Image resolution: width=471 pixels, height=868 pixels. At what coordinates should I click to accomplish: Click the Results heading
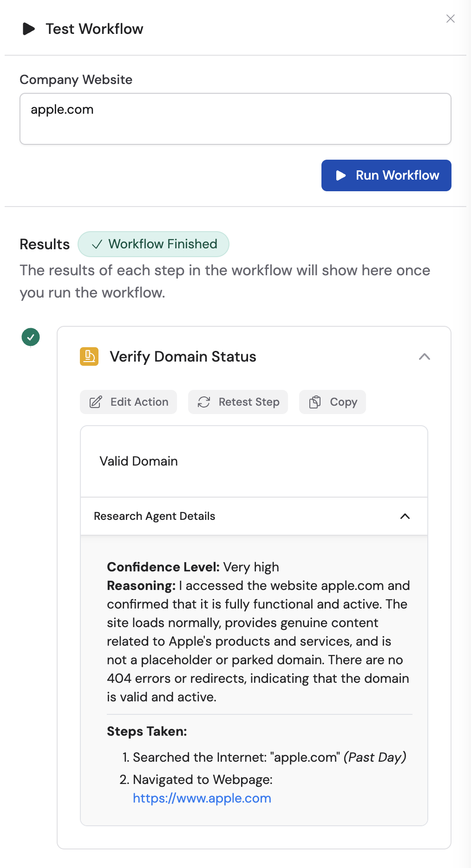45,244
